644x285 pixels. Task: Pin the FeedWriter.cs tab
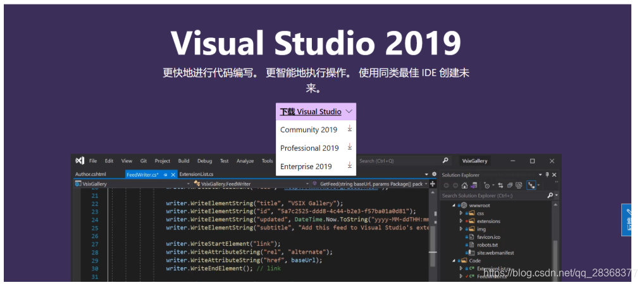166,174
